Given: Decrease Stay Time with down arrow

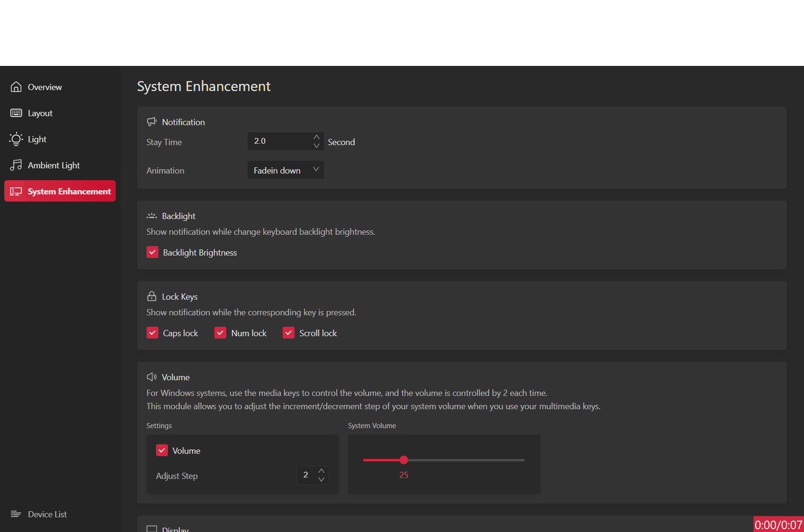Looking at the screenshot, I should tap(316, 146).
